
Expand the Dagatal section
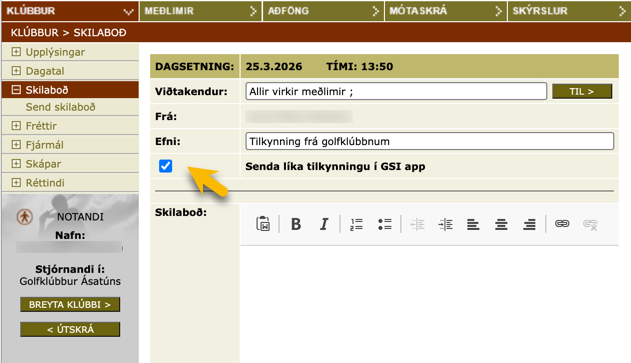click(16, 71)
